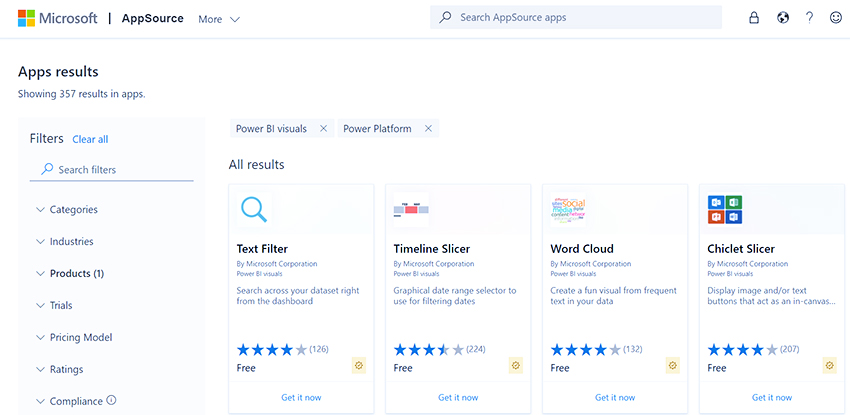Expand the Ratings filter
Image resolution: width=850 pixels, height=415 pixels.
tap(60, 369)
